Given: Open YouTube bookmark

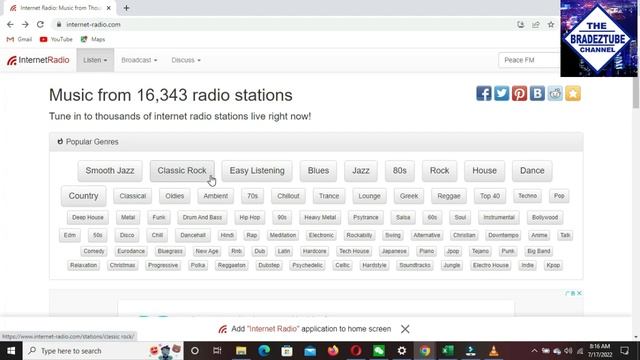Looking at the screenshot, I should pyautogui.click(x=56, y=39).
